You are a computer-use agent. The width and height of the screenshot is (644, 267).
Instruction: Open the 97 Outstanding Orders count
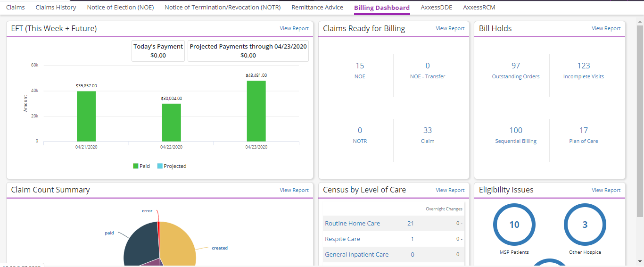[x=515, y=66]
